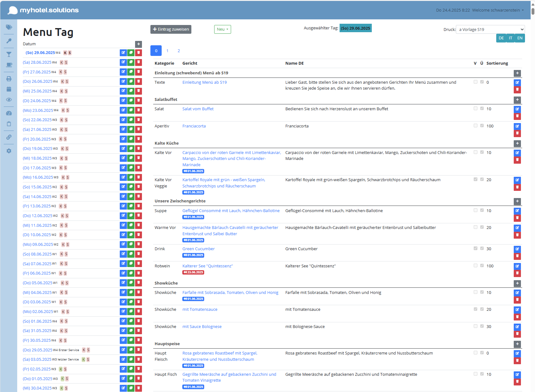This screenshot has height=392, width=535.
Task: Delete the (Sa) 28.06.2025 menu day
Action: click(139, 62)
